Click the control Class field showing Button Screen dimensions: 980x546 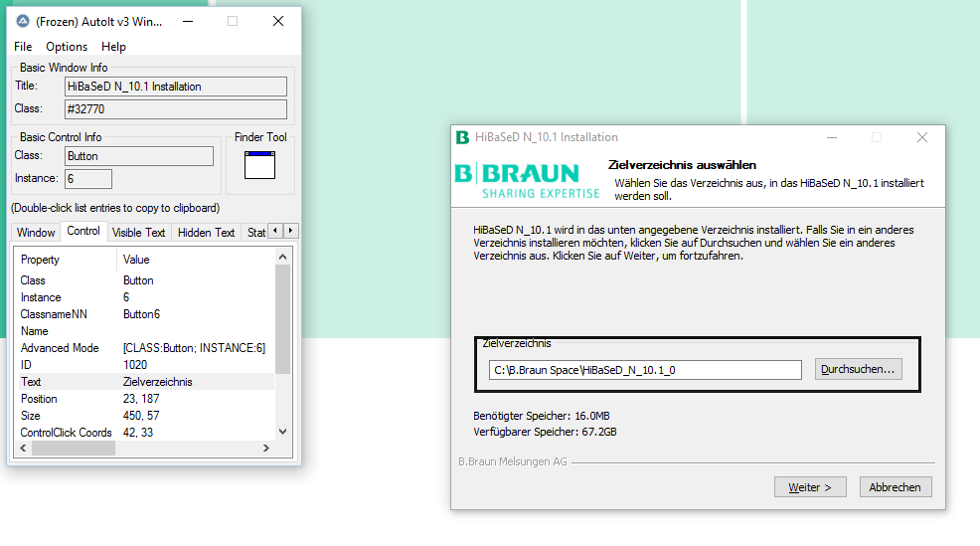click(139, 156)
